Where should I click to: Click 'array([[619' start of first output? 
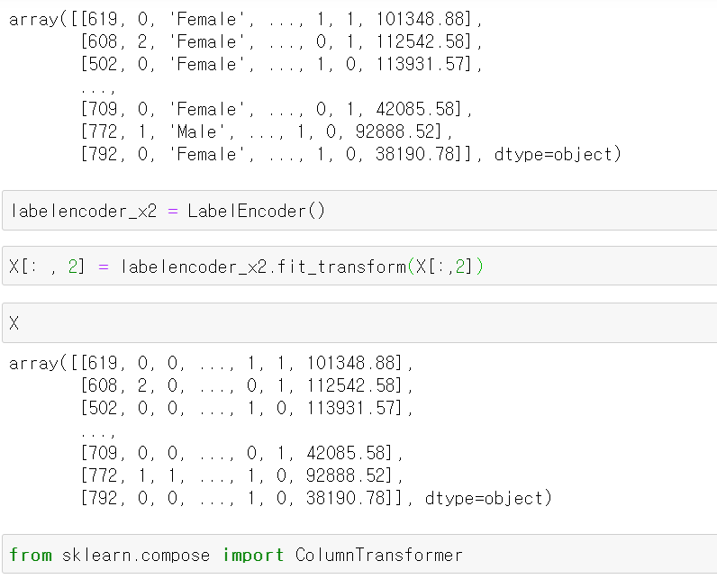(x=64, y=19)
